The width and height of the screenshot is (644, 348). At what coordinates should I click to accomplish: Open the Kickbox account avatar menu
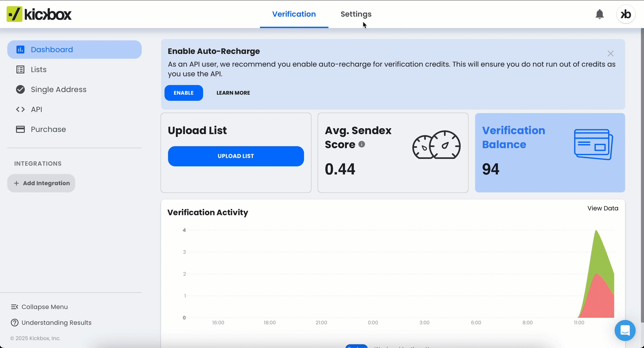point(626,14)
